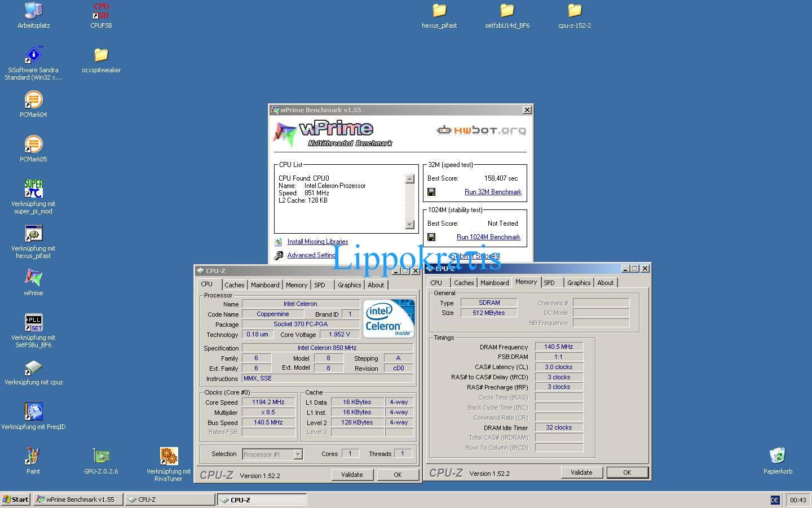Viewport: 812px width, 508px height.
Task: Click OK in left CPU-Z window
Action: coord(398,475)
